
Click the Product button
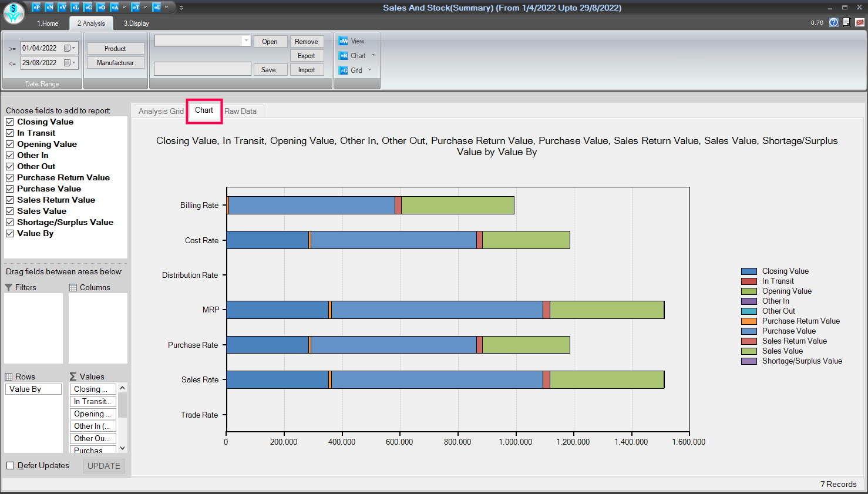coord(116,49)
